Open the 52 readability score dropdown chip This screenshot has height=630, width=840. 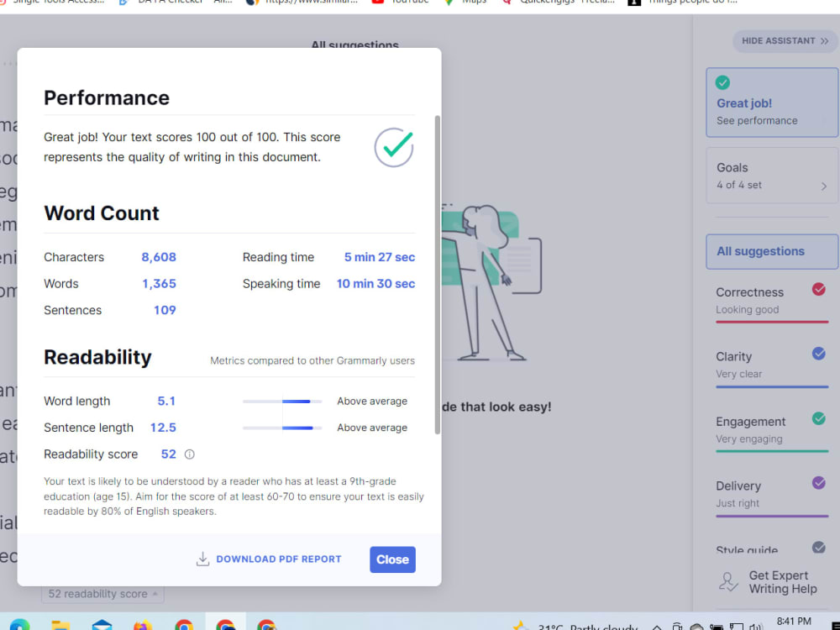tap(102, 594)
